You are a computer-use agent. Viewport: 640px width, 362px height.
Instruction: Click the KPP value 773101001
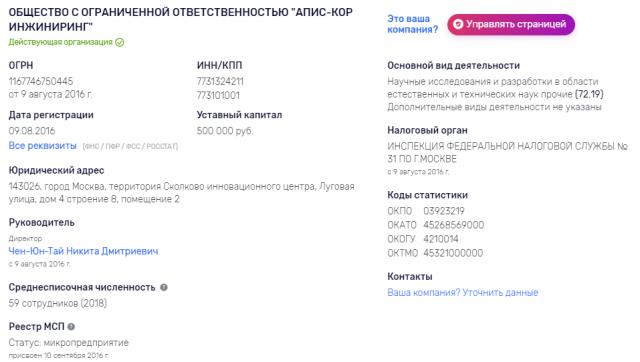point(218,95)
